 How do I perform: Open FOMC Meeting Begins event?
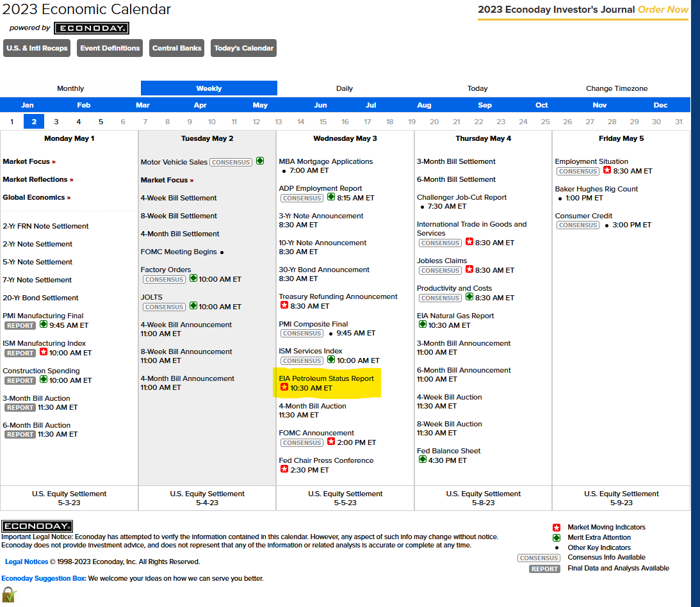pyautogui.click(x=179, y=252)
